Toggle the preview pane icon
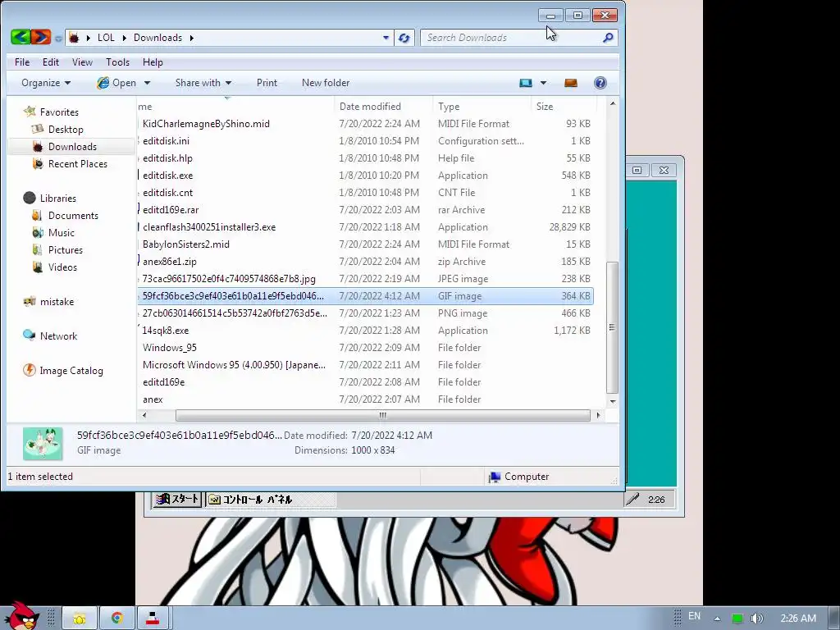This screenshot has height=630, width=840. pos(571,83)
